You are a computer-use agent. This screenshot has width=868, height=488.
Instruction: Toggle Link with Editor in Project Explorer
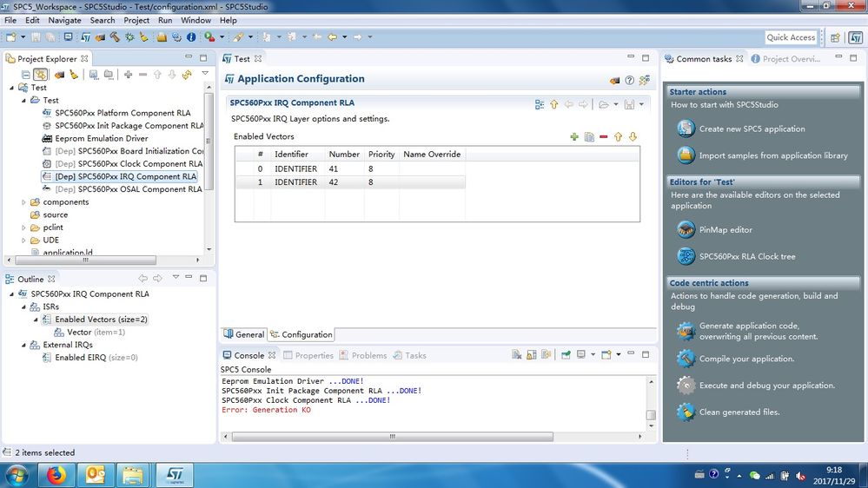41,74
